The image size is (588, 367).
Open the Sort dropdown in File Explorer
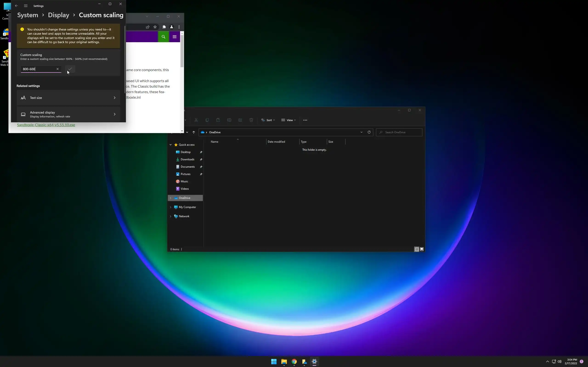click(268, 120)
